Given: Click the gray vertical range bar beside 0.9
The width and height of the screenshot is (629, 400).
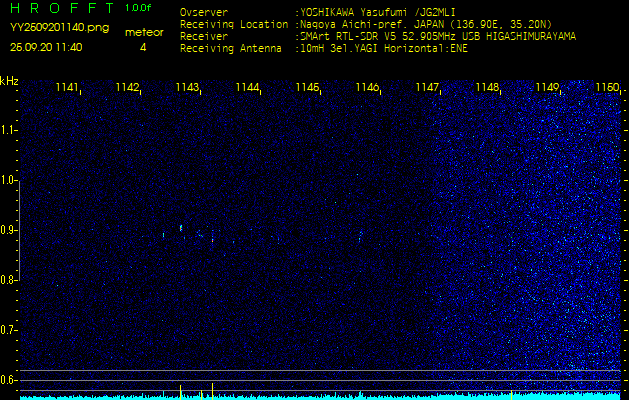Looking at the screenshot, I should [19, 231].
